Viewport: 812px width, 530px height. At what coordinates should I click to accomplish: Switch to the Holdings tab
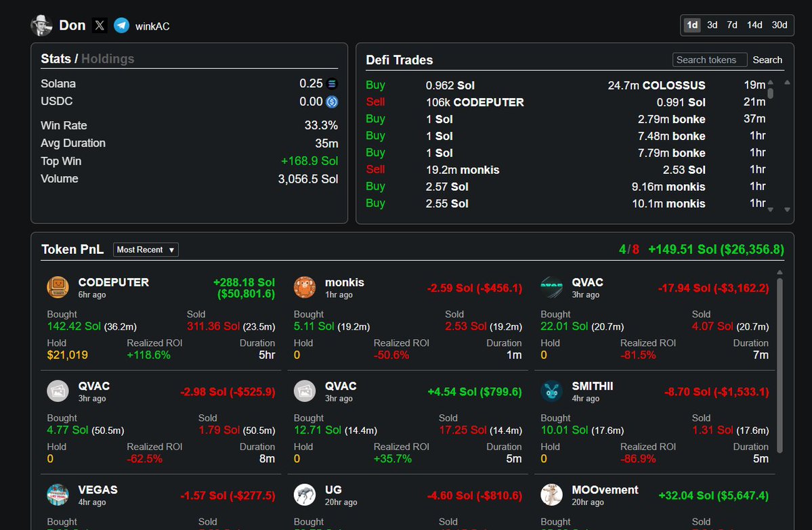pyautogui.click(x=108, y=59)
